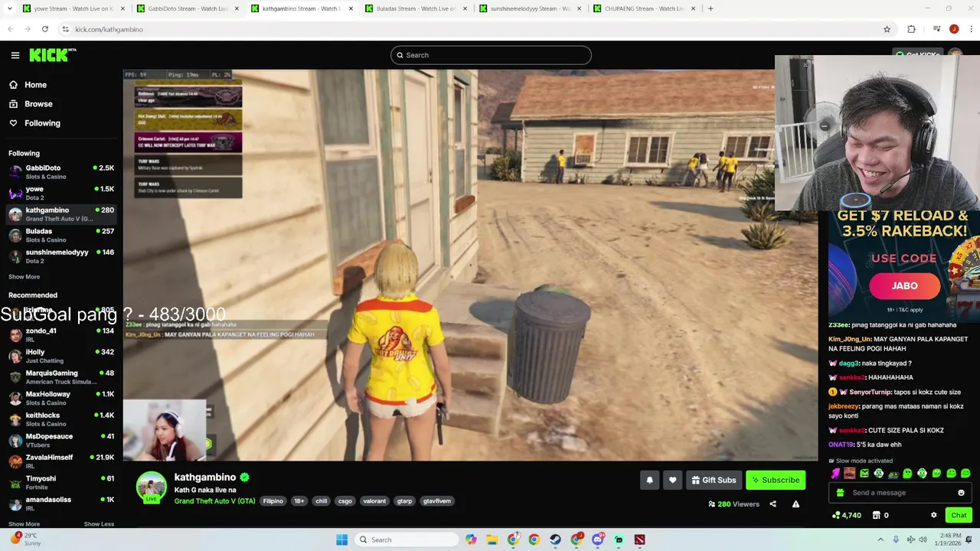Click the gift icon in message box
Screen dimensions: 980x551
840,493
